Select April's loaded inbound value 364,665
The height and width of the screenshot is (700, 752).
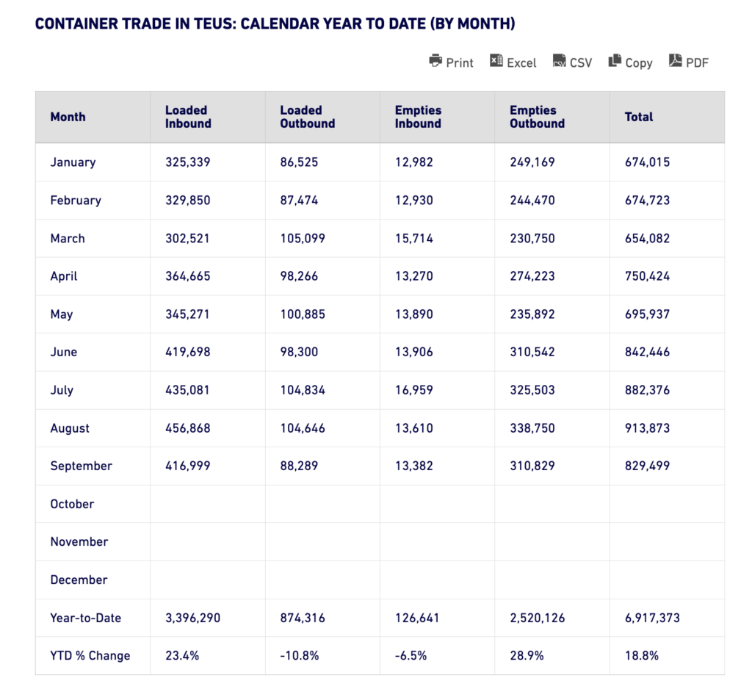point(187,276)
